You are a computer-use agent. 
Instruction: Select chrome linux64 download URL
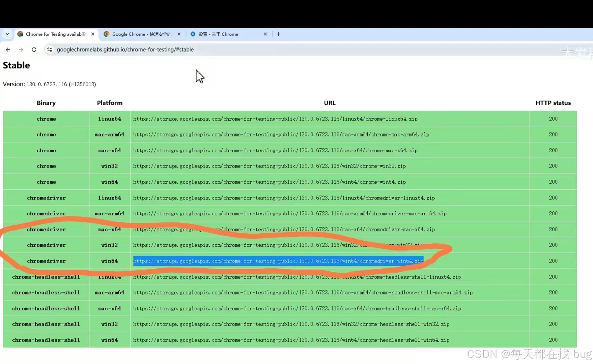[x=275, y=119]
